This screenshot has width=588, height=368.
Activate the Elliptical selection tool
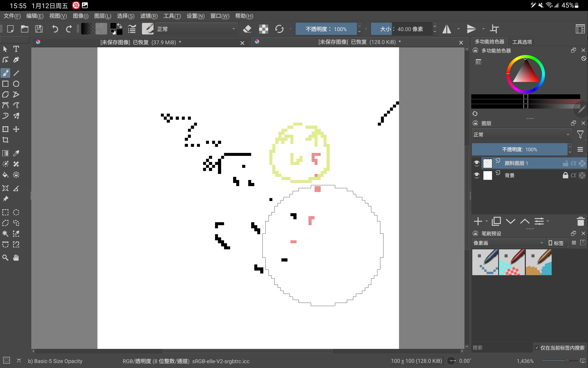pos(16,212)
